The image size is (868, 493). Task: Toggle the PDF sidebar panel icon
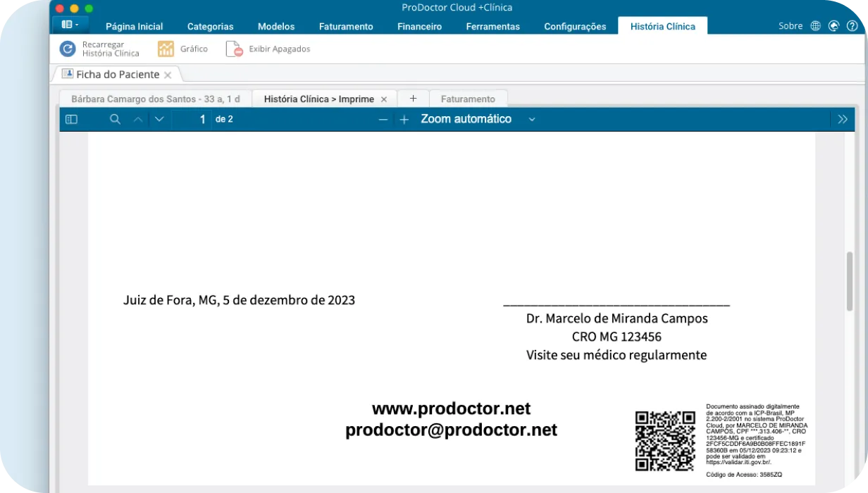click(71, 119)
